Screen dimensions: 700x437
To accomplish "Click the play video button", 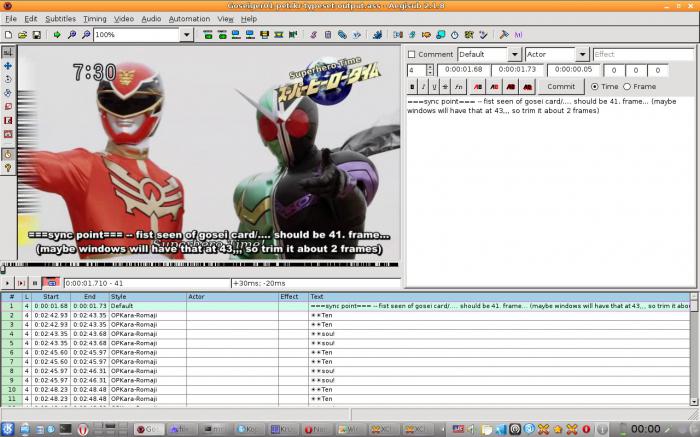I will pyautogui.click(x=7, y=283).
